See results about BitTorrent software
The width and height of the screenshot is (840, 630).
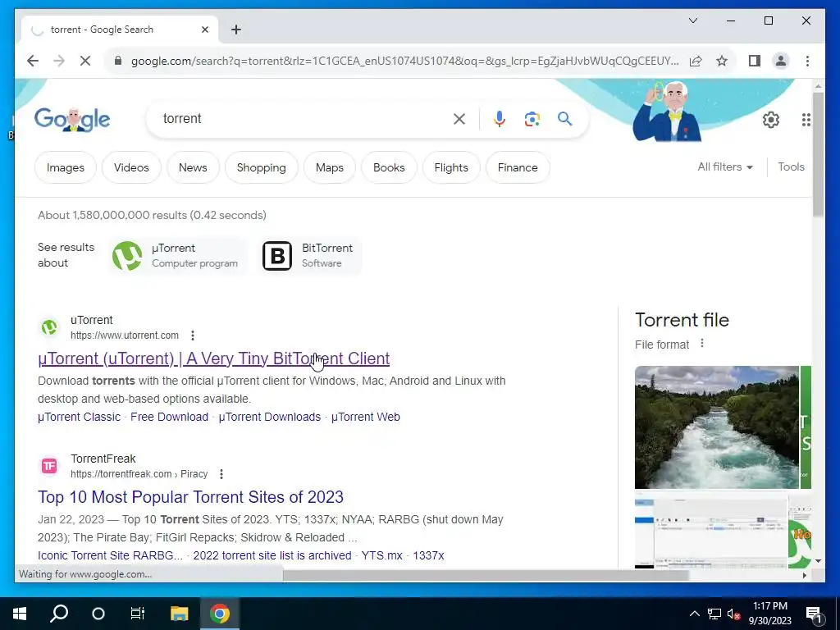click(x=308, y=256)
